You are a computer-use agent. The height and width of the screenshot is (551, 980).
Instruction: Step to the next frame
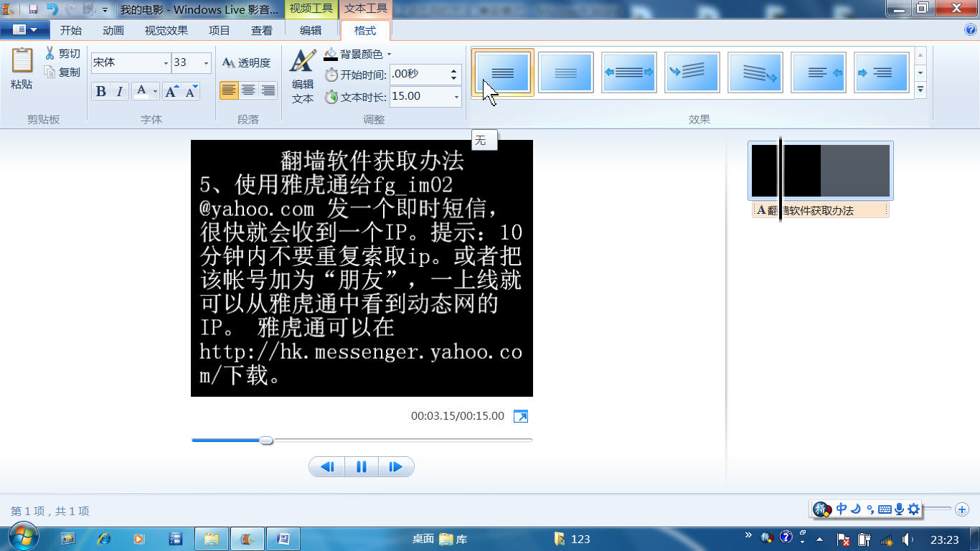click(x=395, y=467)
